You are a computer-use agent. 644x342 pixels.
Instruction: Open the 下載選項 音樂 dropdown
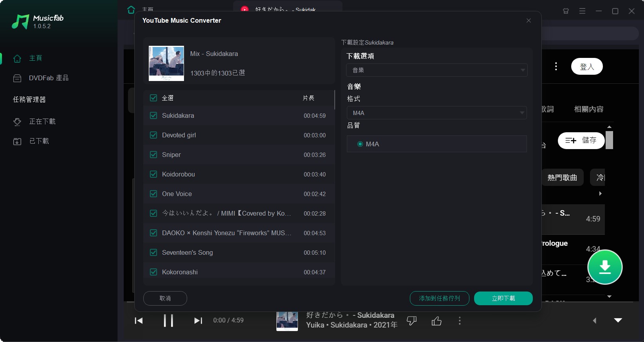click(x=437, y=70)
